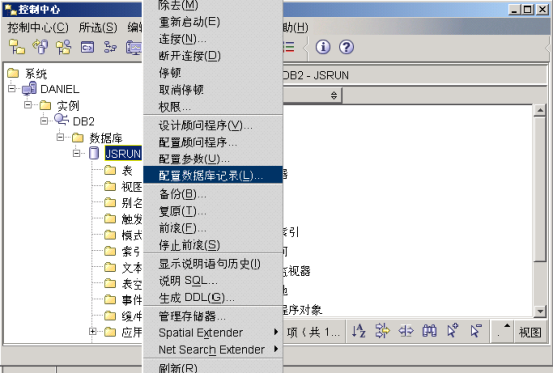Select 备份(B)... in context menu

pyautogui.click(x=213, y=194)
